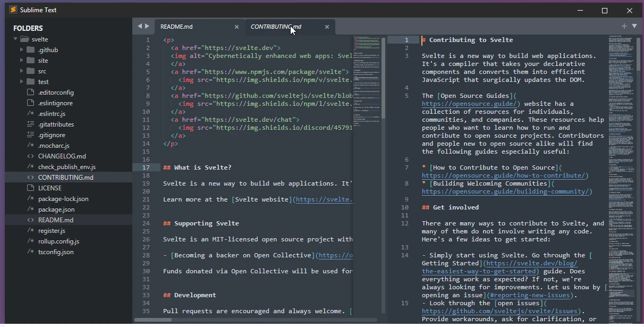Click the opensource.guide link in the editor
The image size is (644, 327).
tap(470, 104)
